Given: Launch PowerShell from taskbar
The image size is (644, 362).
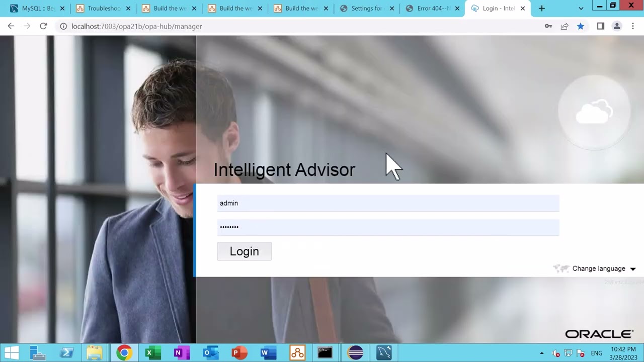Looking at the screenshot, I should (66, 353).
